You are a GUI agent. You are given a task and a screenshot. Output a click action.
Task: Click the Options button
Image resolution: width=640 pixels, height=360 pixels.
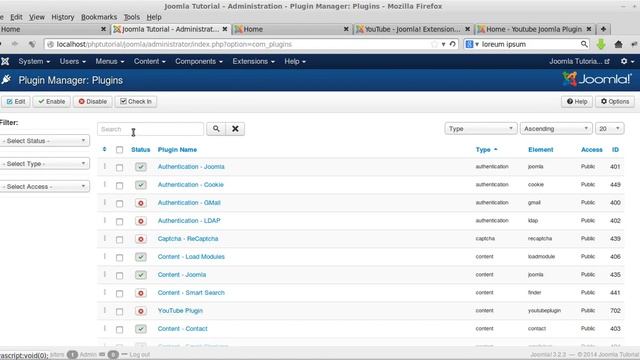[615, 102]
